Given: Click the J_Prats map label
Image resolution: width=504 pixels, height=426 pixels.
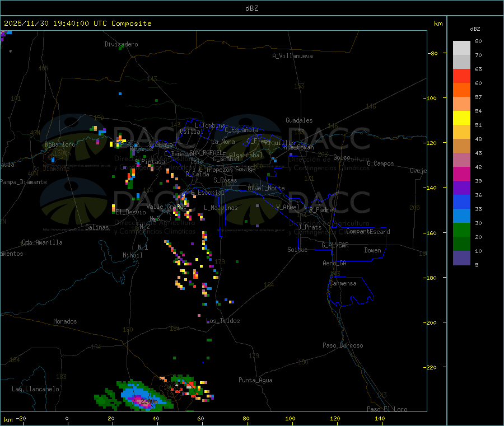Looking at the screenshot, I should [310, 227].
